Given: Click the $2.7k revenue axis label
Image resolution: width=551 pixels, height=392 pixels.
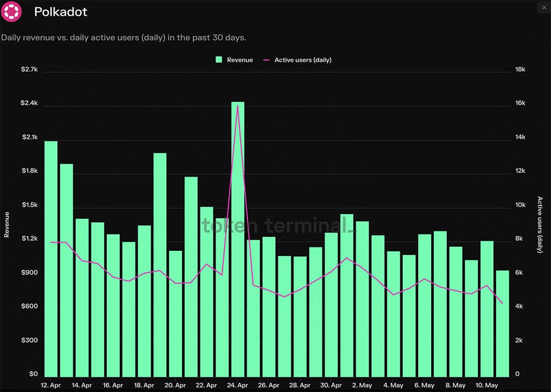Looking at the screenshot, I should 29,69.
